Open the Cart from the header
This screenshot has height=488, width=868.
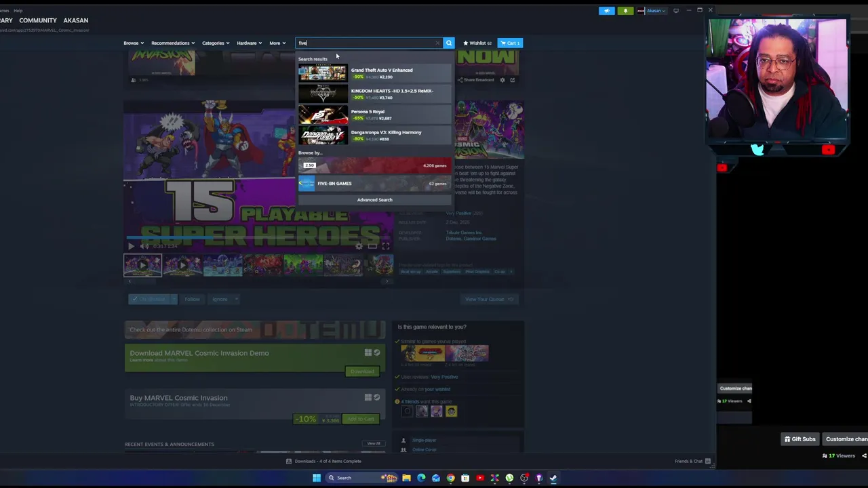(x=509, y=43)
